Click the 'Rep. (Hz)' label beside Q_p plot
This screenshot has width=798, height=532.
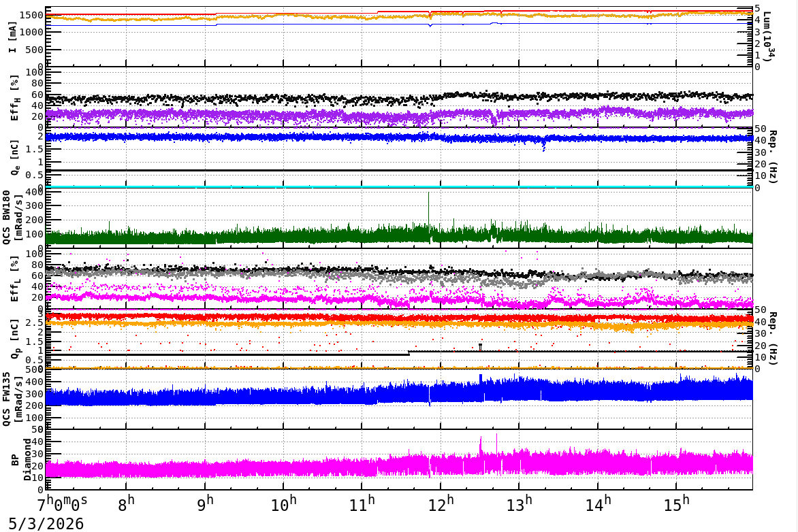(x=773, y=339)
